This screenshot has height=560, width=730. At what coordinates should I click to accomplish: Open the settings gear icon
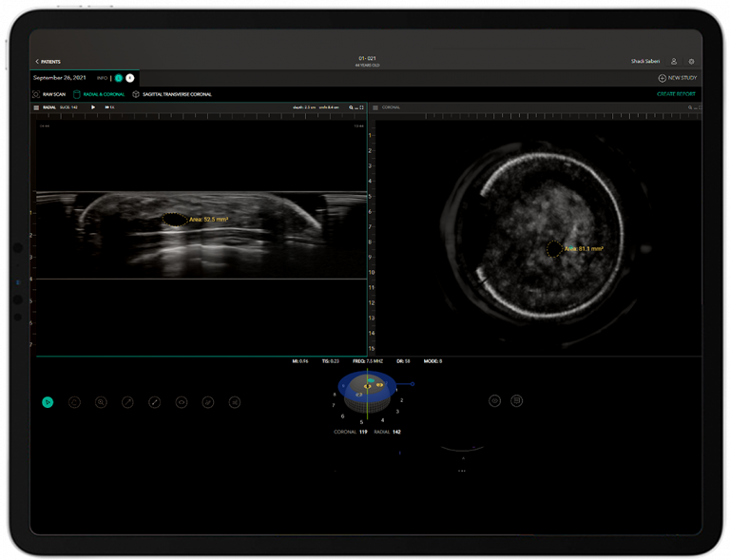coord(691,62)
